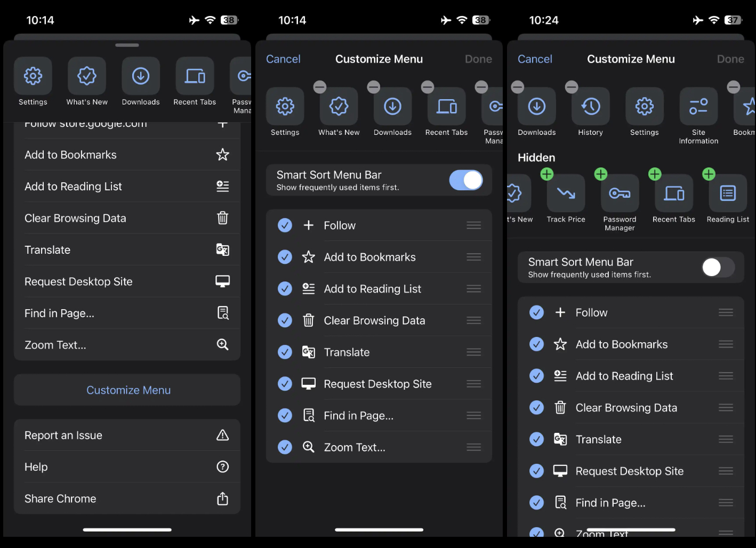
Task: Add Track Price with its plus badge
Action: tap(547, 174)
